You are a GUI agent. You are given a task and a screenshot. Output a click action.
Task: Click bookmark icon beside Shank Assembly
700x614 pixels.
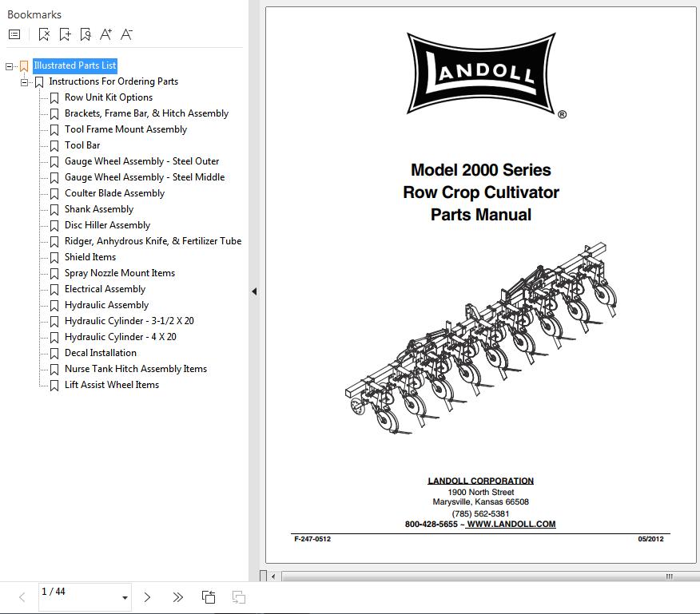(54, 210)
